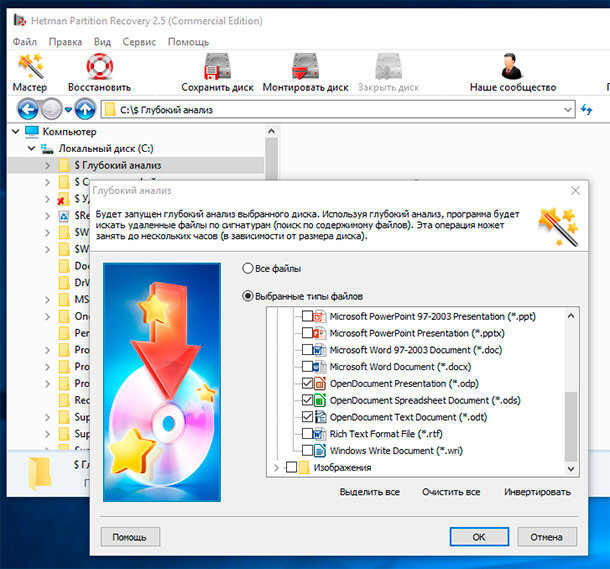
Task: Expand the $ Глубокий анализ tree node
Action: 47,165
